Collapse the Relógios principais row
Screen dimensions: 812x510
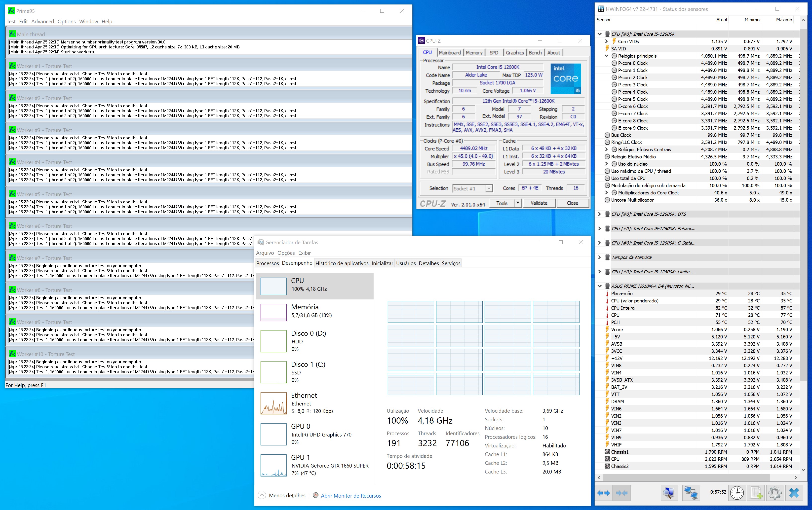click(607, 56)
